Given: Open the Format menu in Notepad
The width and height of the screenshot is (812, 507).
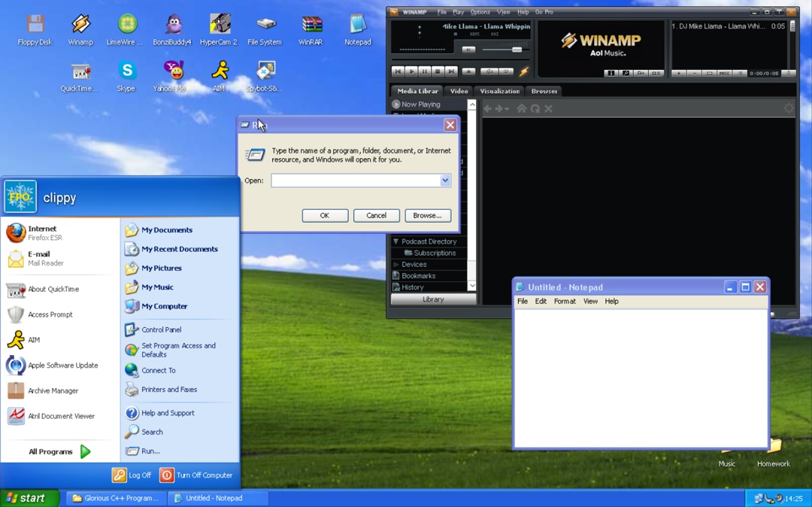Looking at the screenshot, I should [565, 302].
